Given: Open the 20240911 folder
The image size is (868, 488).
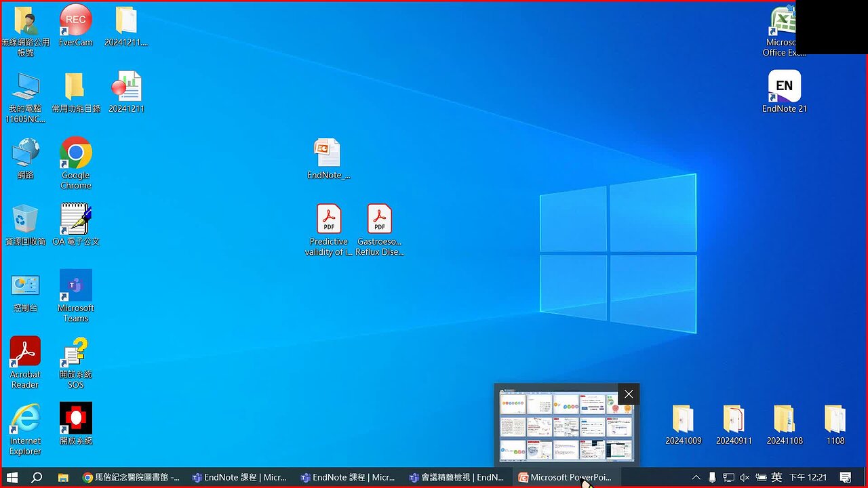Looking at the screenshot, I should 734,424.
